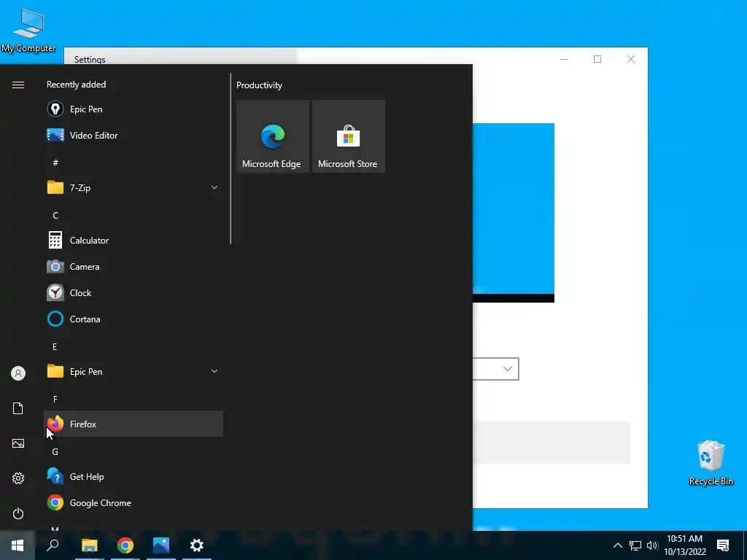Open the Microsoft Store tile
Screen dimensions: 747x560
[348, 136]
